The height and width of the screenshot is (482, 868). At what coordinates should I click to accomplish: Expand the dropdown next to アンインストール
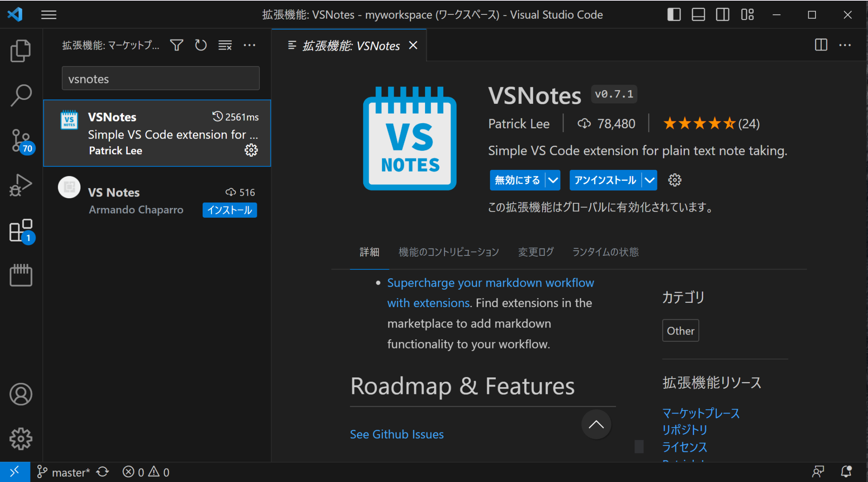pyautogui.click(x=649, y=180)
